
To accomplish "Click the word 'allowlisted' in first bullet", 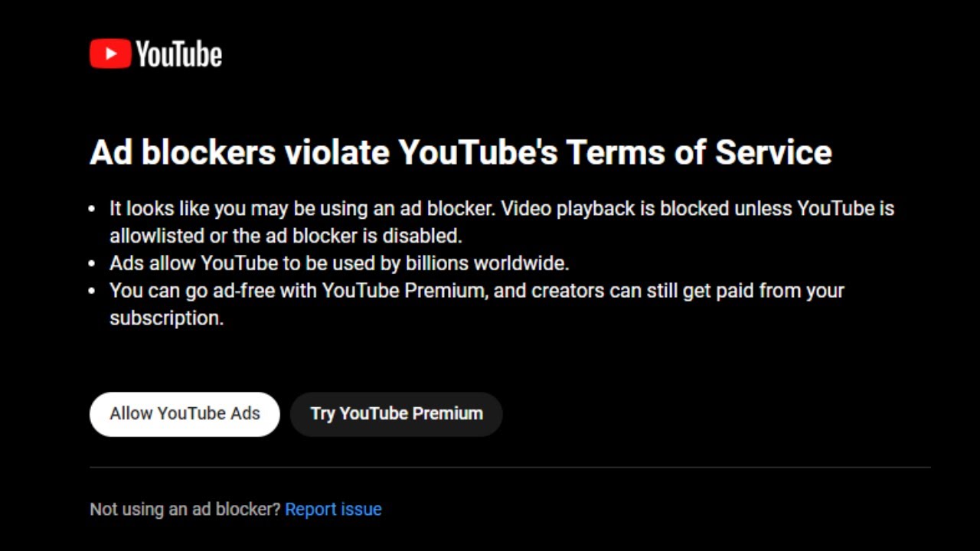I will pos(156,236).
